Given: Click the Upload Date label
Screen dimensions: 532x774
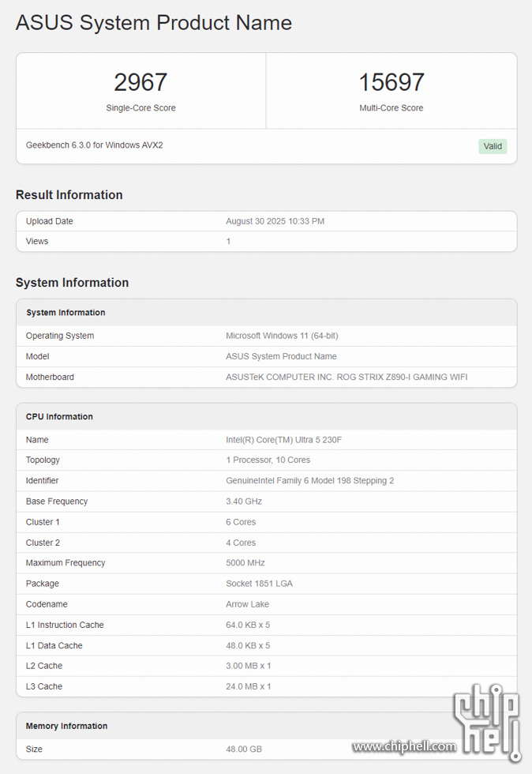Looking at the screenshot, I should [x=50, y=221].
